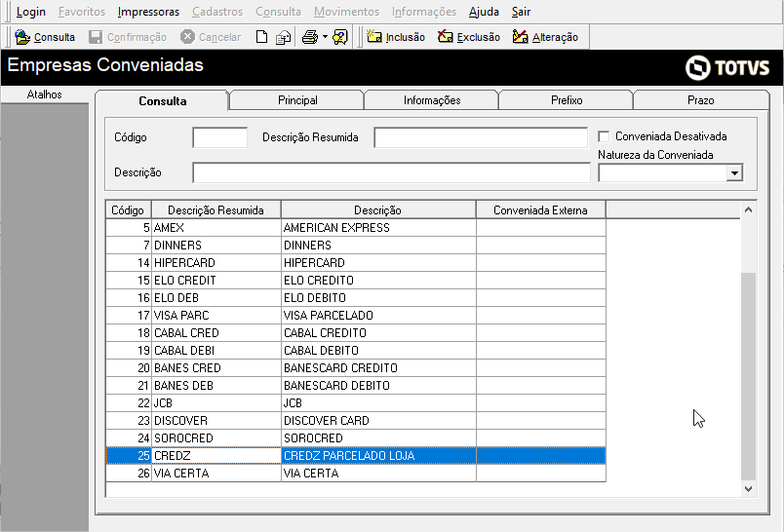784x532 pixels.
Task: Select the VIA CERTA description cell
Action: pyautogui.click(x=378, y=474)
